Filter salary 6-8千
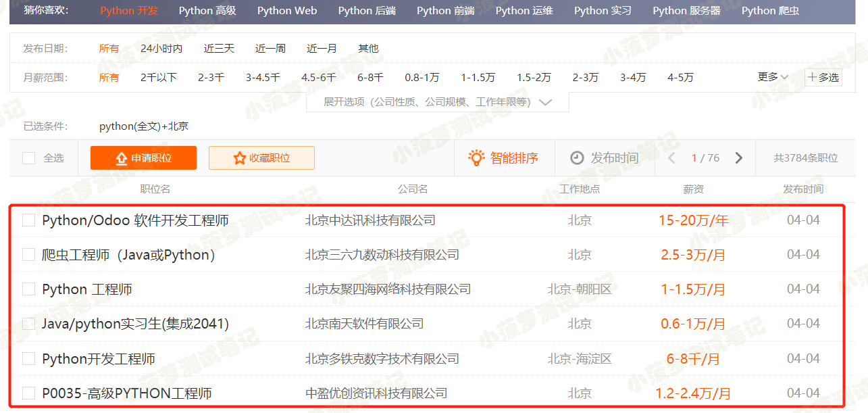868x413 pixels. pyautogui.click(x=370, y=78)
